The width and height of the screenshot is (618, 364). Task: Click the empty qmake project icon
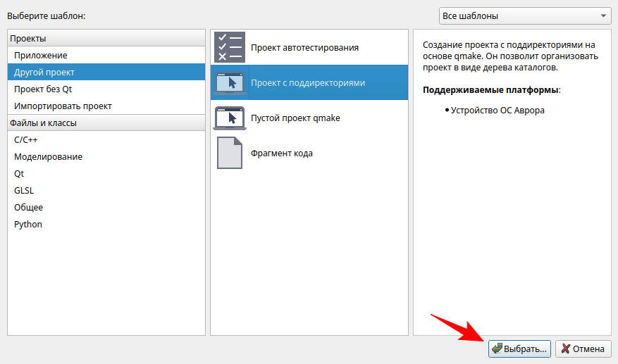click(230, 118)
